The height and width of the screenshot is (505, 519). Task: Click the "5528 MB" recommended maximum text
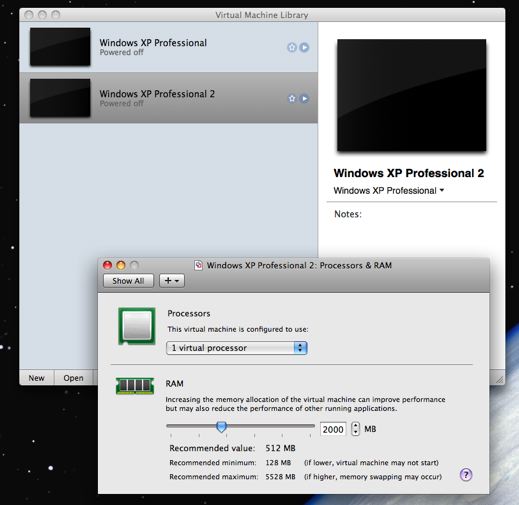[280, 477]
